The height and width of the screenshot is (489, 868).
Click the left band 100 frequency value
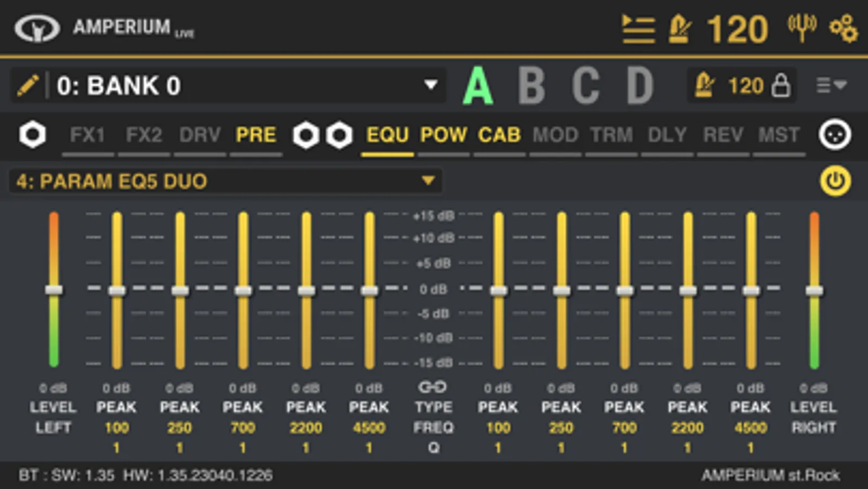point(117,428)
